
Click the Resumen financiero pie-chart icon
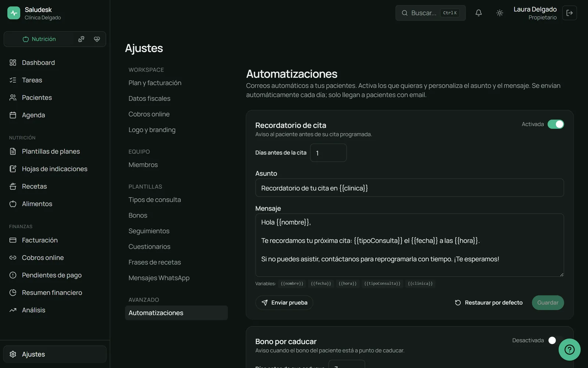pos(13,293)
